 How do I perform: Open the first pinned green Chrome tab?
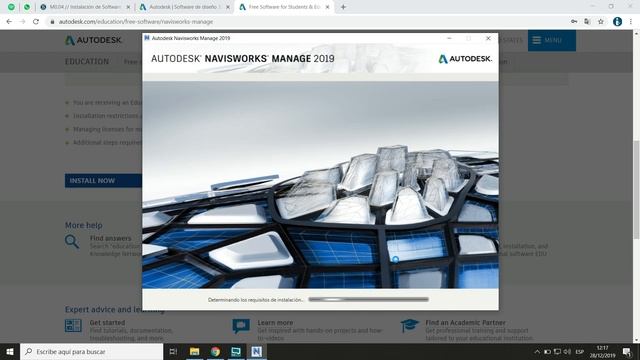(11, 7)
